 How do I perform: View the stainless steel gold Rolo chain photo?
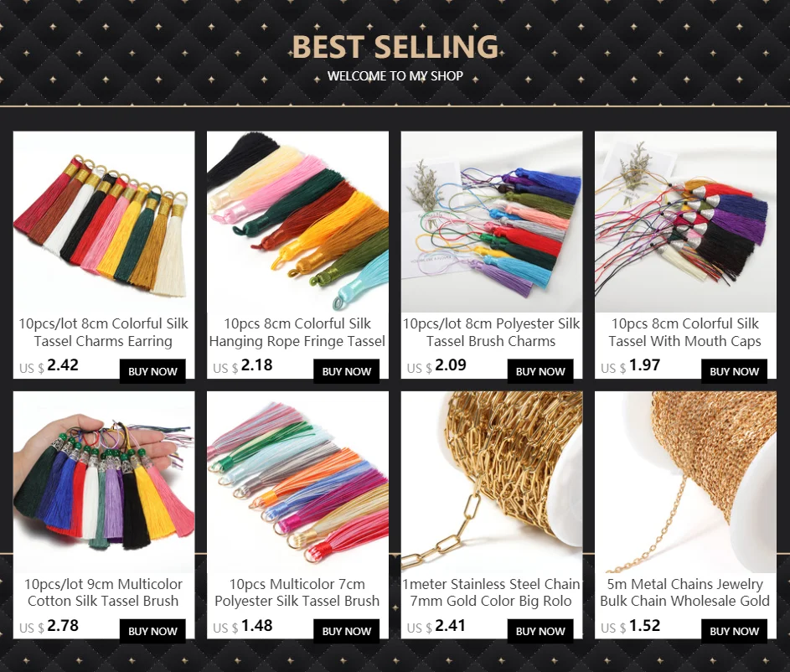492,482
